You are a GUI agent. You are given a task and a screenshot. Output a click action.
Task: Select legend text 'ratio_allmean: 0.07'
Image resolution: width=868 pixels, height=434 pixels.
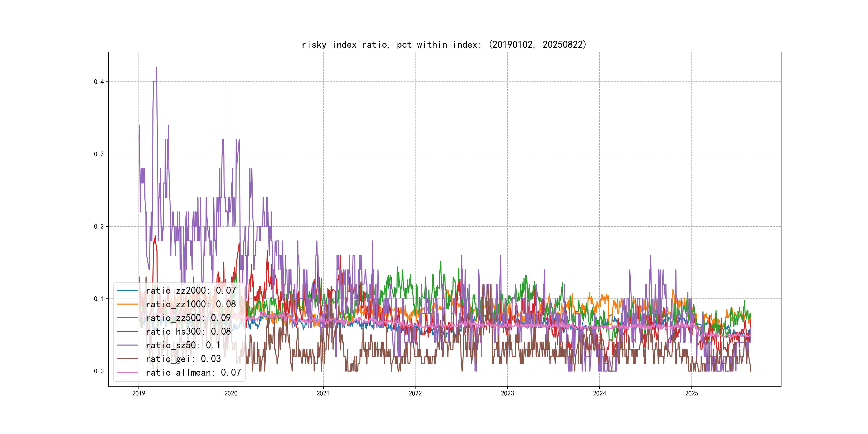tap(193, 372)
